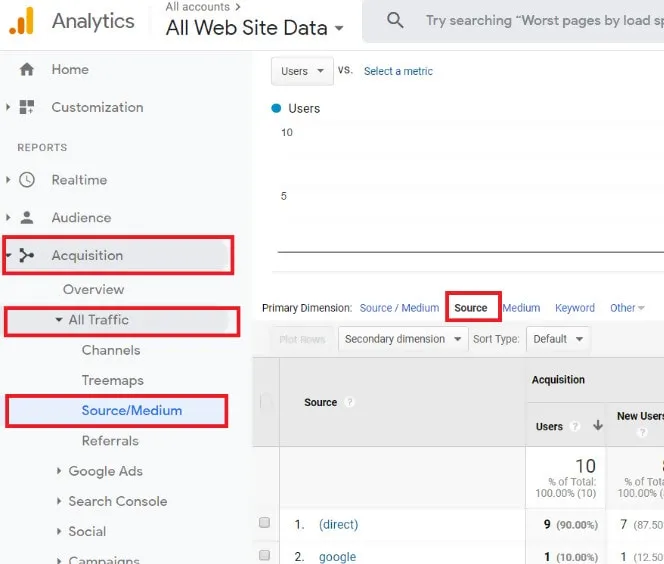Click the Google Analytics logo icon
664x564 pixels.
21,21
